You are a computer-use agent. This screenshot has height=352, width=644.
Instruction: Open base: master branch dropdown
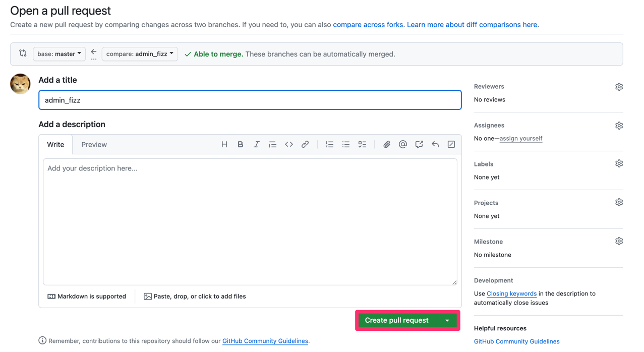pyautogui.click(x=59, y=53)
